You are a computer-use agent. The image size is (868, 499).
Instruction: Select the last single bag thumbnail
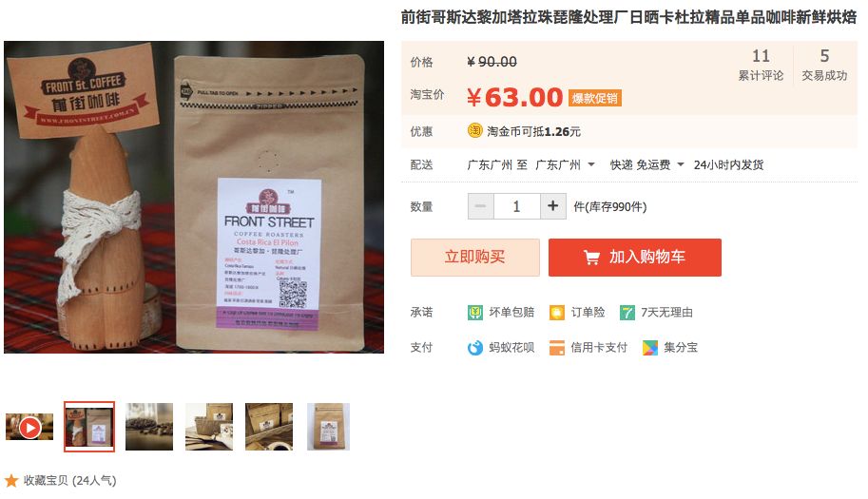click(328, 427)
